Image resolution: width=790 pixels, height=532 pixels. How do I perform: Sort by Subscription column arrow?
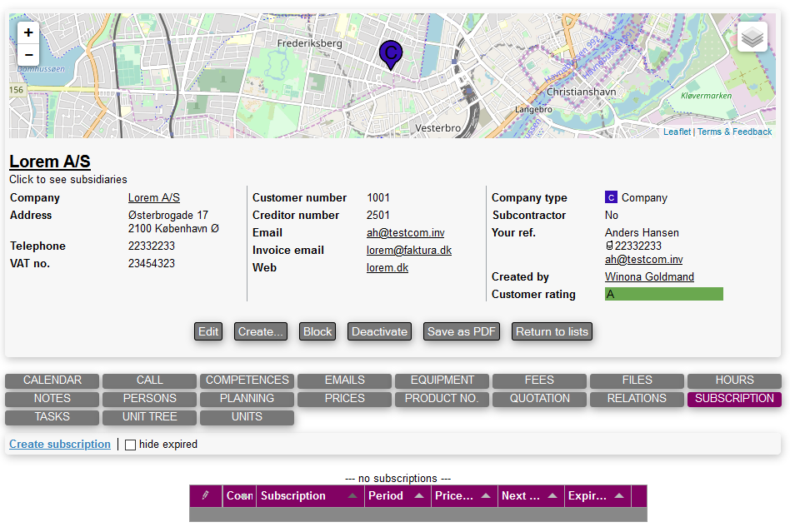[352, 496]
